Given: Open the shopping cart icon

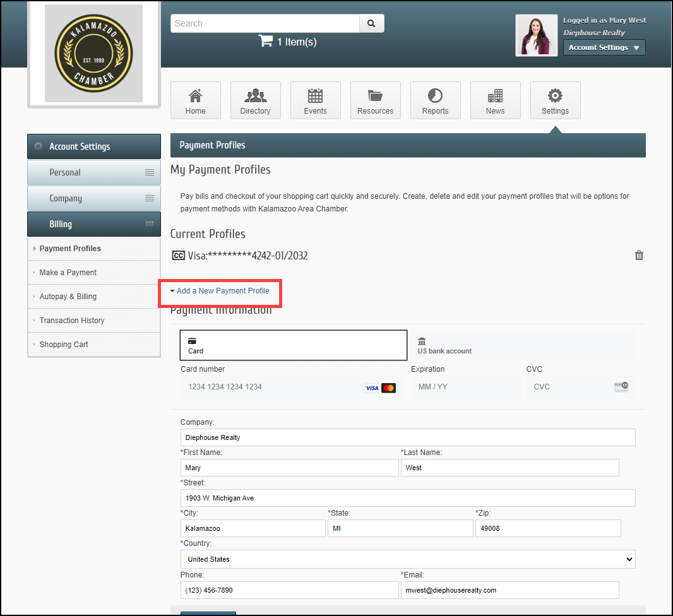Looking at the screenshot, I should pyautogui.click(x=265, y=42).
